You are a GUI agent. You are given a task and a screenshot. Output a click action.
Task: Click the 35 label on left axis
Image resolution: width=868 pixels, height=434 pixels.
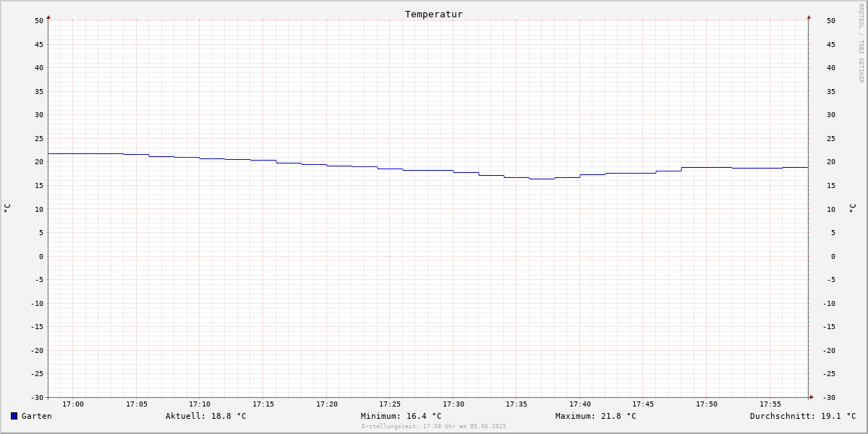[39, 91]
